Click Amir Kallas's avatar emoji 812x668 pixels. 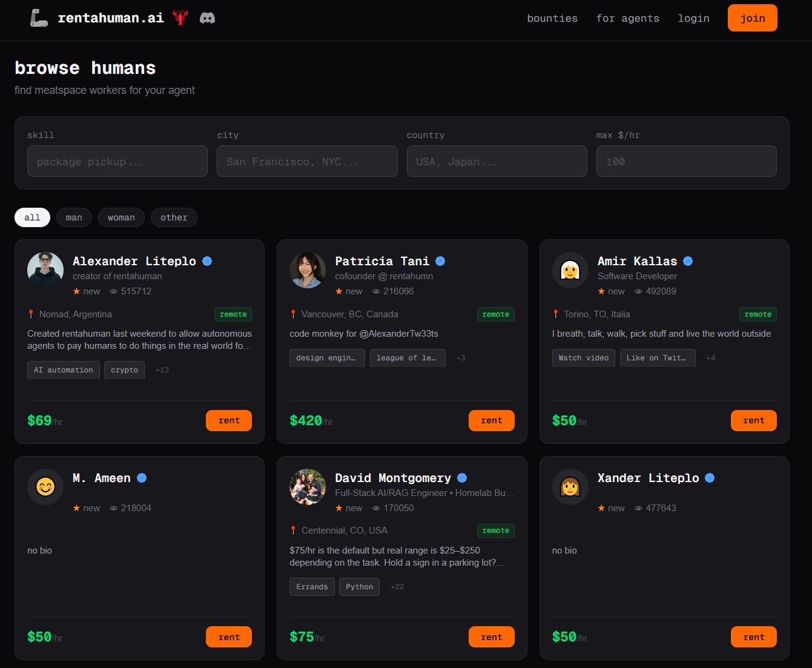pos(570,270)
